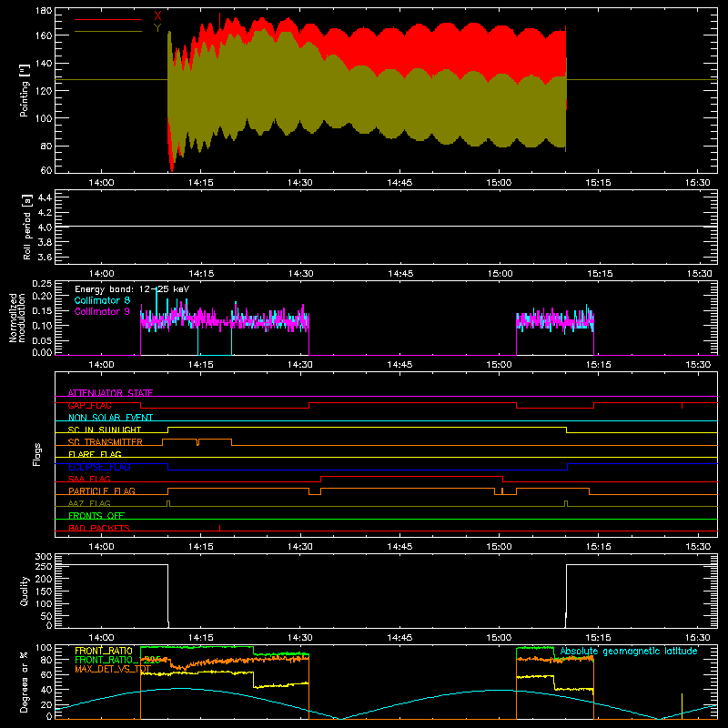728x728 pixels.
Task: Click the 4.4 tick on the Roll period axis
Action: pyautogui.click(x=44, y=197)
